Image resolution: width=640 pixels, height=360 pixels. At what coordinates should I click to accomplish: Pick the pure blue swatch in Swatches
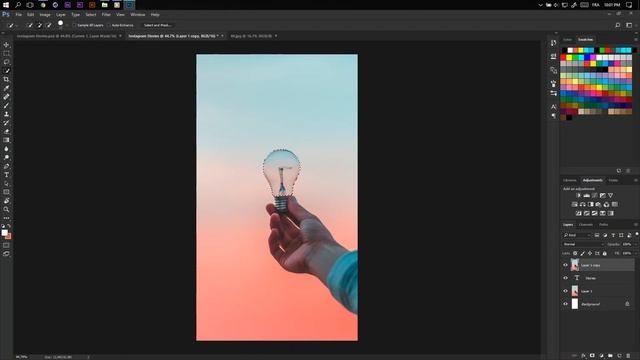click(x=588, y=58)
